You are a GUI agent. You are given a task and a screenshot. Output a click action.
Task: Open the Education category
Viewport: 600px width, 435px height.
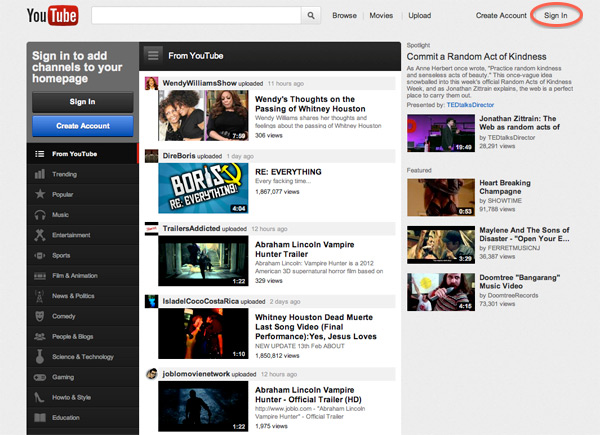click(x=82, y=417)
